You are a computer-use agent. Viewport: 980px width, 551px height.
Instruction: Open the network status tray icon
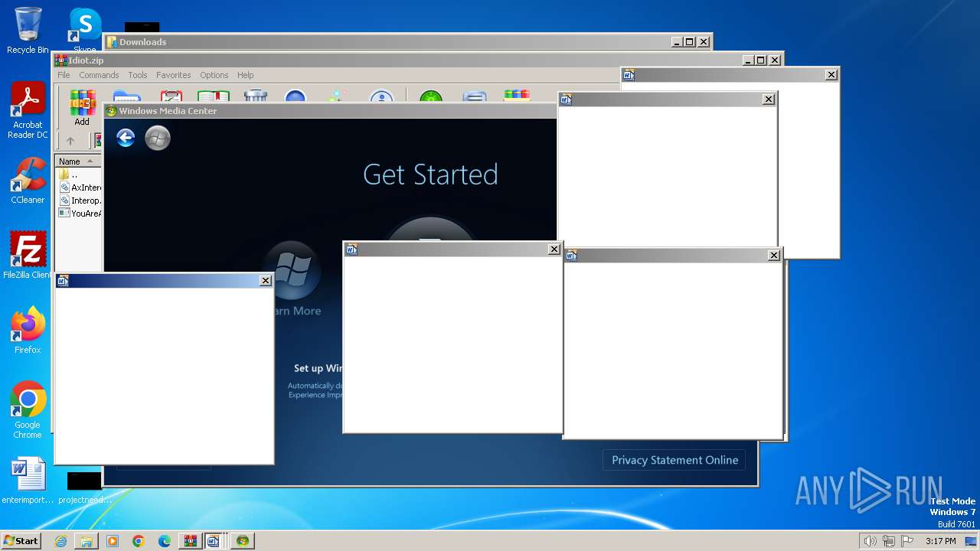(x=889, y=541)
